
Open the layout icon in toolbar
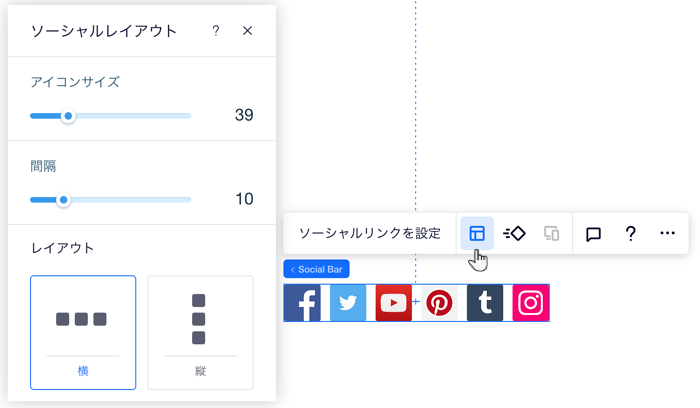point(477,233)
